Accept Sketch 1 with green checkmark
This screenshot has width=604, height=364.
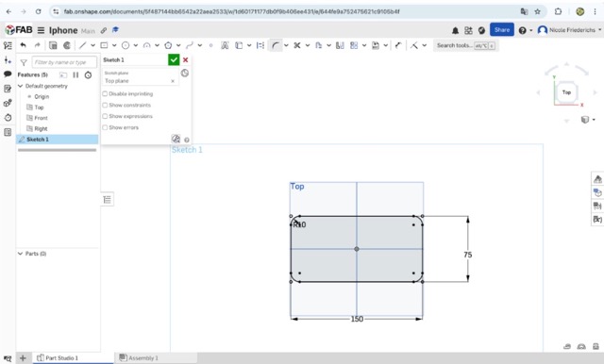pyautogui.click(x=174, y=59)
